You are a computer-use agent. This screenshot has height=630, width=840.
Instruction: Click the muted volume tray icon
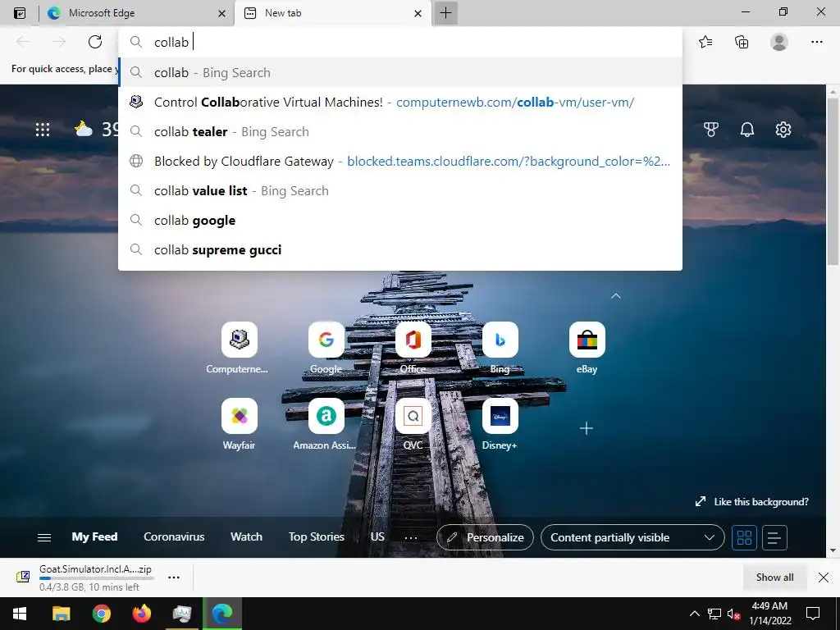733,614
